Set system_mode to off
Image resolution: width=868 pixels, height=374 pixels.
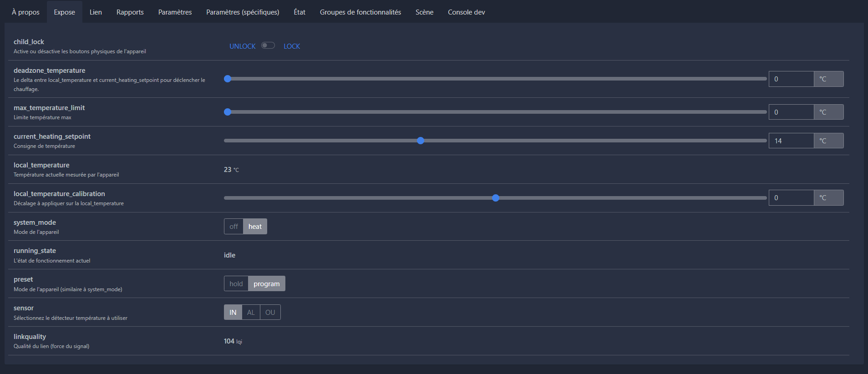tap(233, 227)
